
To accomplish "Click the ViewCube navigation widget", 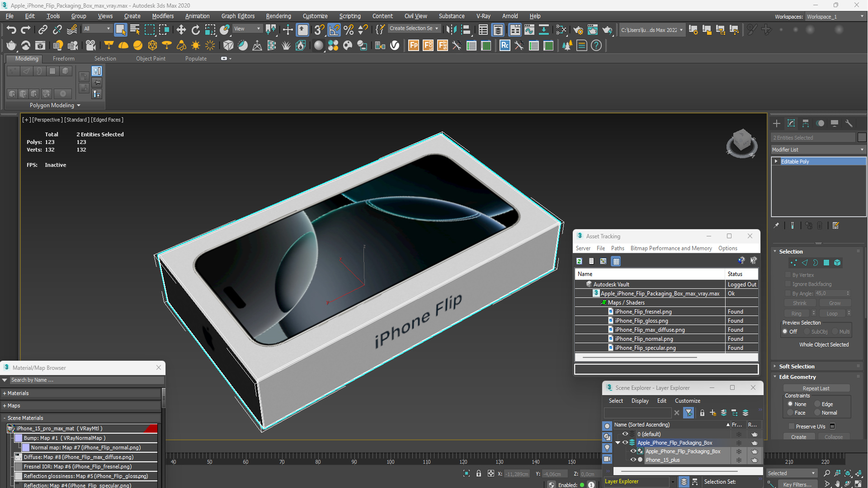I will [742, 144].
